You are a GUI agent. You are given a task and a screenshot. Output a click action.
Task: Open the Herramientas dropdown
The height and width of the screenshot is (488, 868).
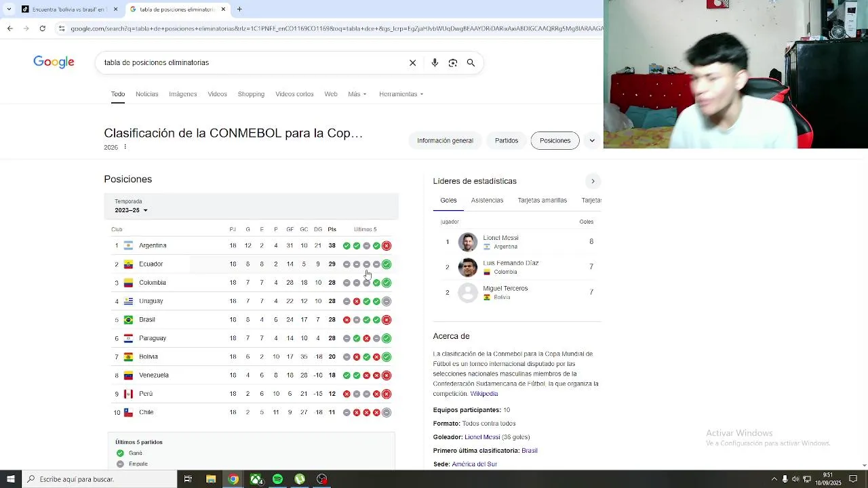pyautogui.click(x=401, y=94)
